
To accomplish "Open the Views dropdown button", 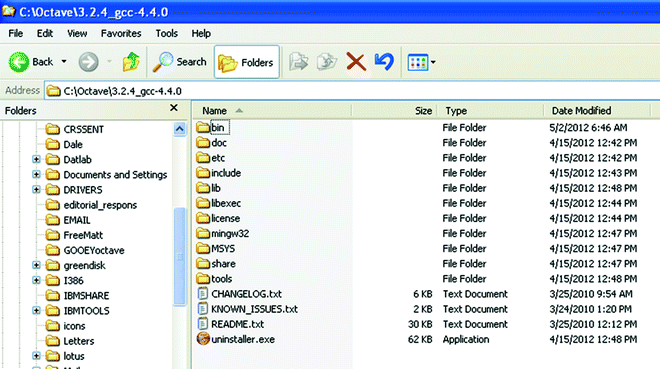I will click(421, 62).
